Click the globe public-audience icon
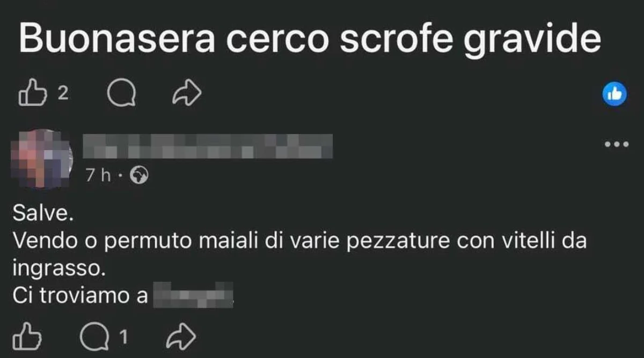Screen dimensions: 644x358 coord(139,176)
